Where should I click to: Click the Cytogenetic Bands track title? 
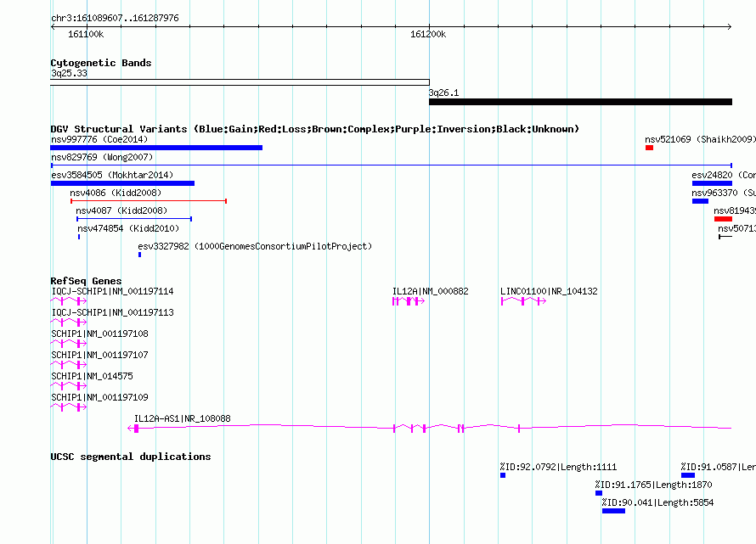[101, 63]
